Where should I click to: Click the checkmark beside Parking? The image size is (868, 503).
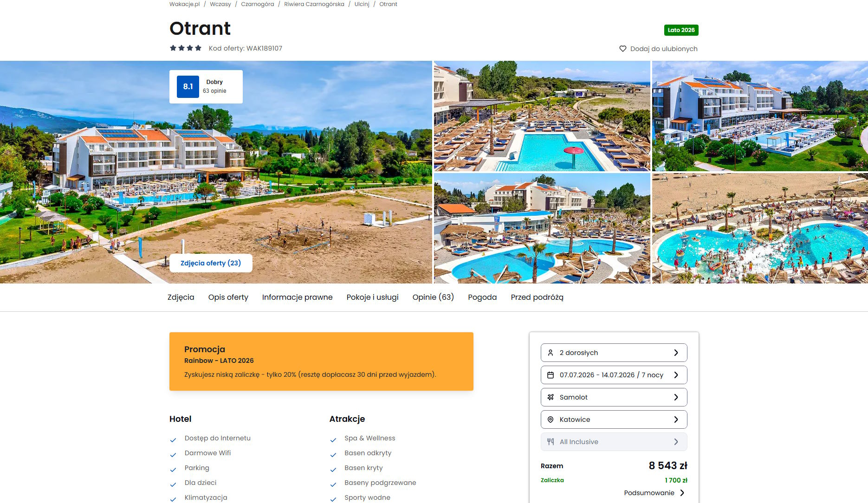tap(173, 470)
